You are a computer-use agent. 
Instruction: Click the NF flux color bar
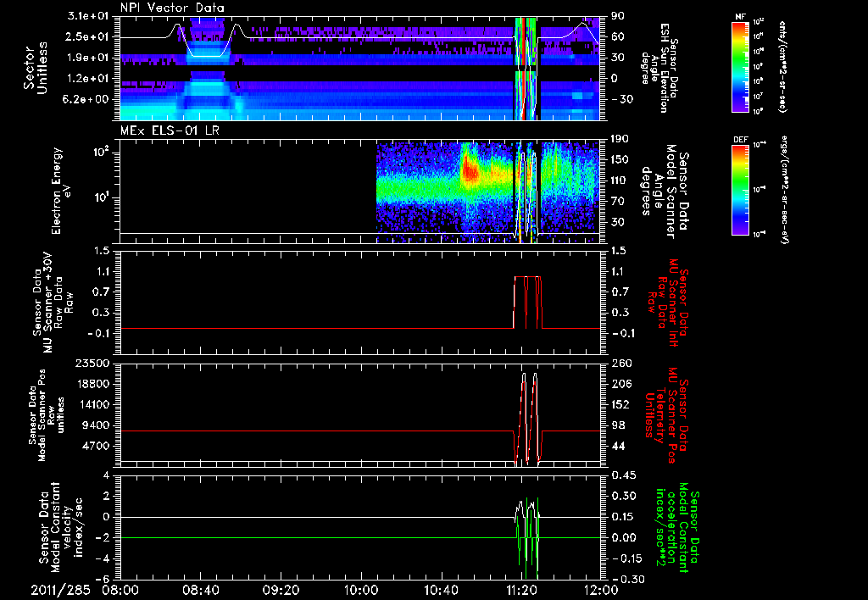(741, 66)
